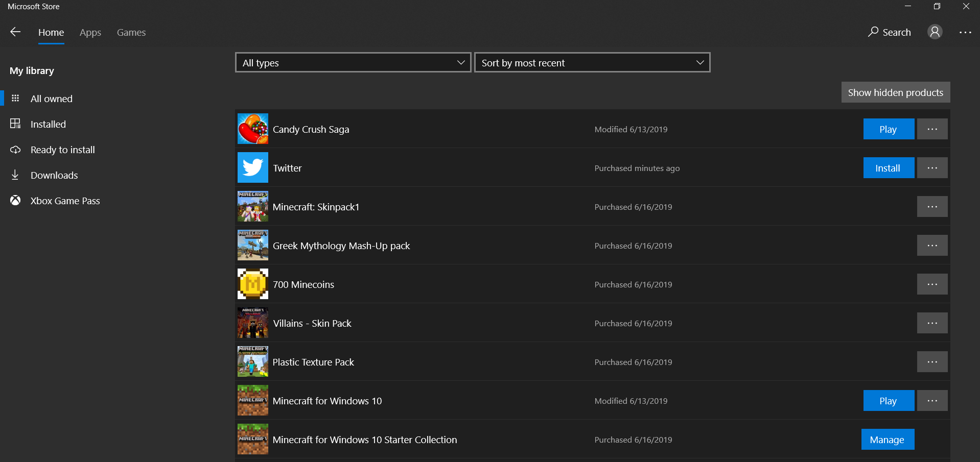The height and width of the screenshot is (462, 980).
Task: Open more options for Twitter
Action: point(932,168)
